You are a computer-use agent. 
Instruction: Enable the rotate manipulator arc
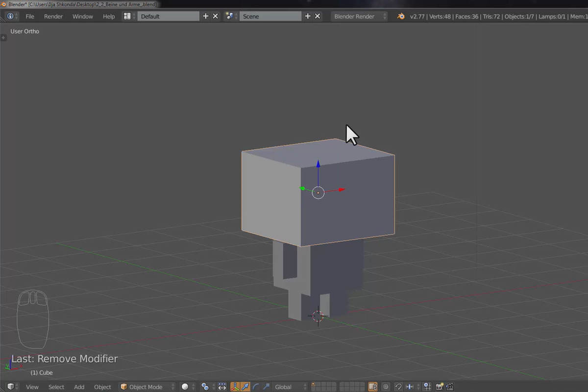pos(256,387)
